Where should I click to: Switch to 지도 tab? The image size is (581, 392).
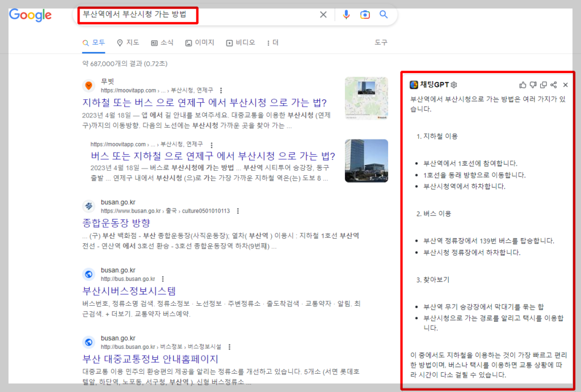(x=128, y=43)
